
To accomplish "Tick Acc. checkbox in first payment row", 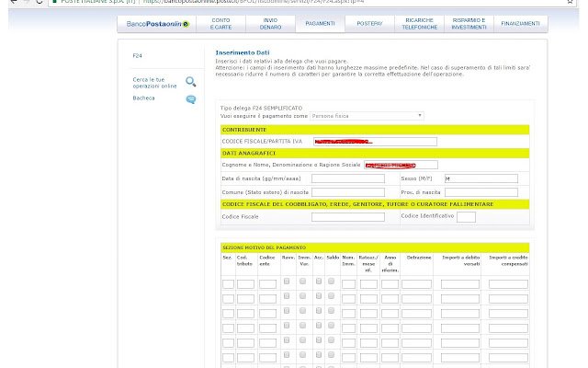I will click(319, 282).
